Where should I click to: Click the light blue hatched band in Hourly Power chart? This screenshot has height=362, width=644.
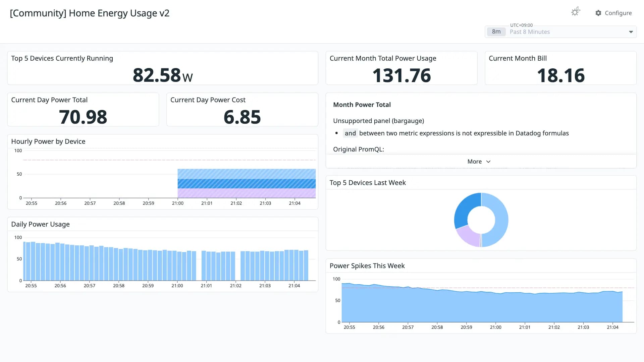(247, 174)
